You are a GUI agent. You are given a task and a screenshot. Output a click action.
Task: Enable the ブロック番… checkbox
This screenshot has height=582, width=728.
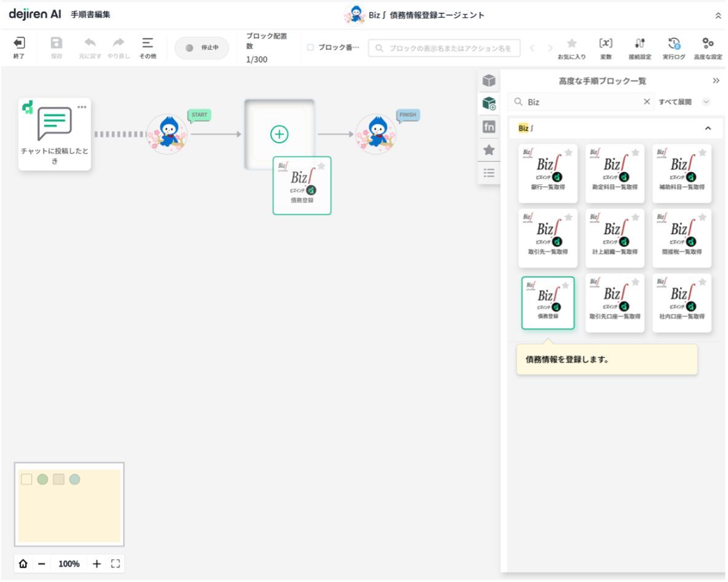click(311, 47)
